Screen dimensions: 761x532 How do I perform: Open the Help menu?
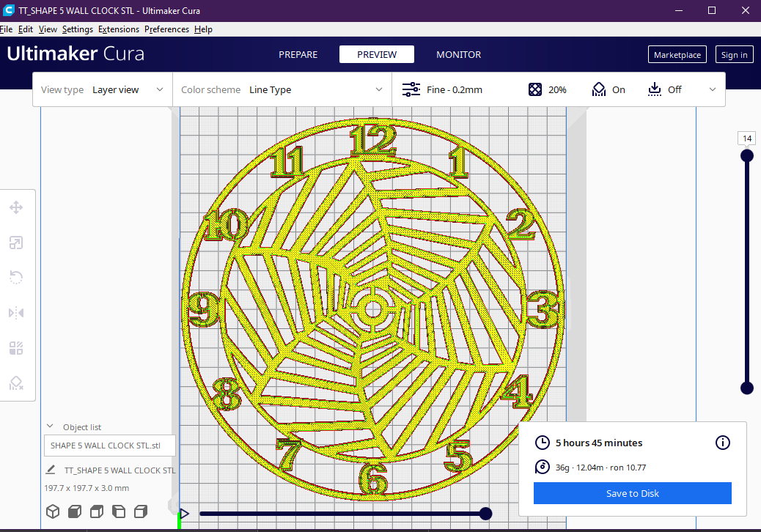pos(203,29)
